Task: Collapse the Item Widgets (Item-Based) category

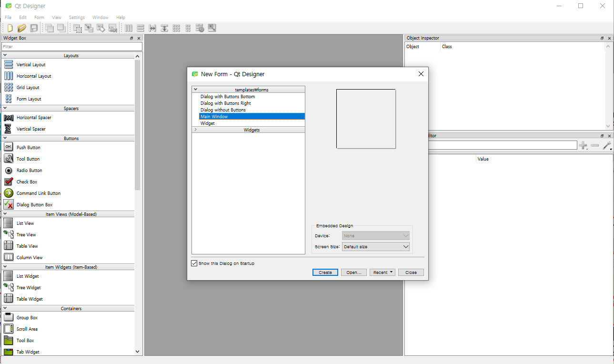Action: tap(5, 267)
